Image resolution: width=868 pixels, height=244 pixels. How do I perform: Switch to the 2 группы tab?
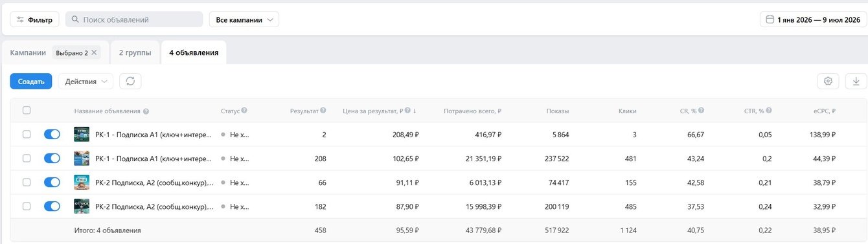click(x=135, y=52)
